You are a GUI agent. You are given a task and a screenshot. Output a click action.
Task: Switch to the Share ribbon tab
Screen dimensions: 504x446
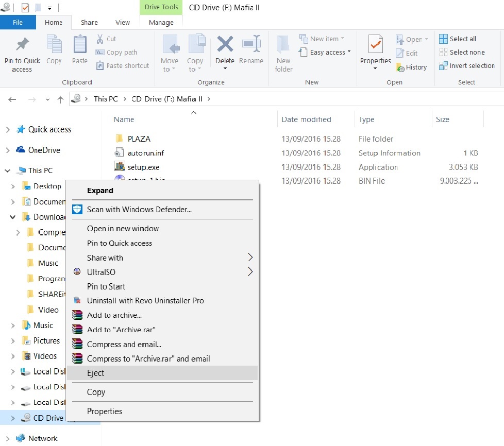pyautogui.click(x=89, y=23)
